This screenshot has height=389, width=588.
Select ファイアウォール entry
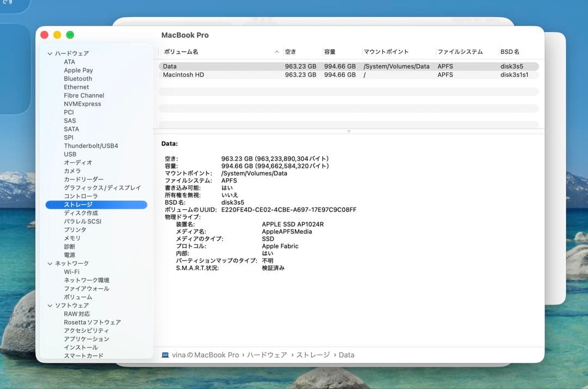(x=87, y=289)
